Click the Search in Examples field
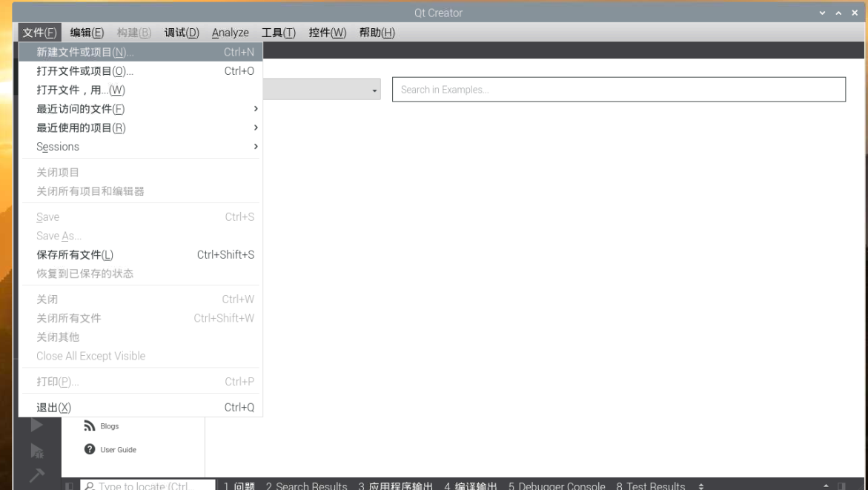The image size is (868, 490). (619, 90)
